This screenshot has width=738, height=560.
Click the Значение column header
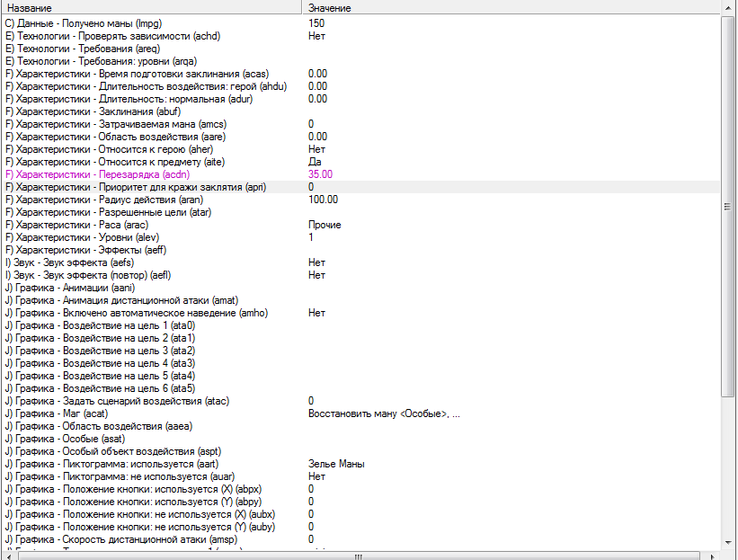point(511,7)
